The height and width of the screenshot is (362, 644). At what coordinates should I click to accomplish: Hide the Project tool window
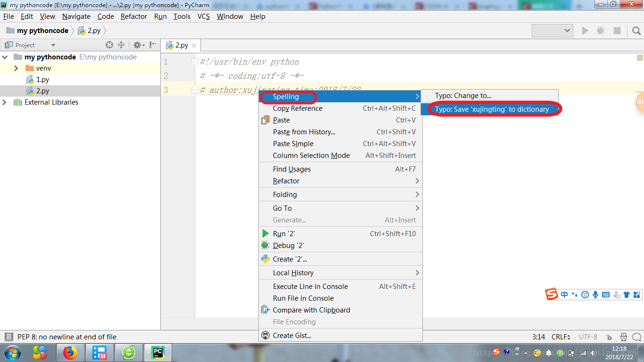153,45
